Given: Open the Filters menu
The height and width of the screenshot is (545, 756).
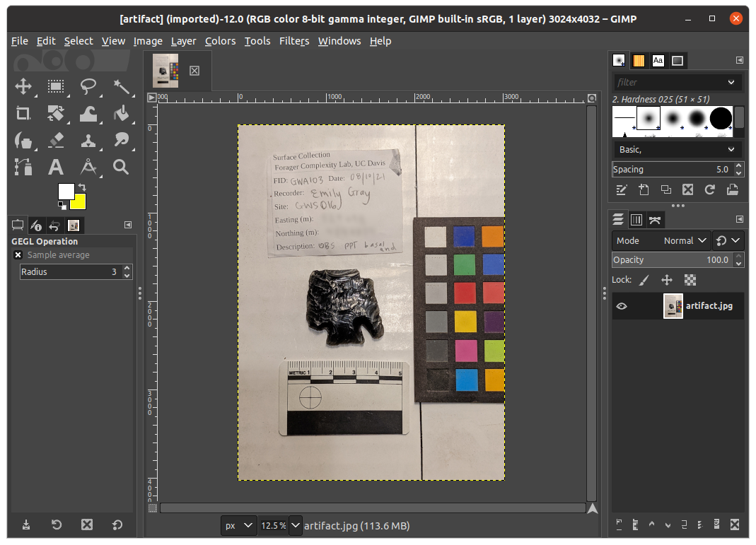Looking at the screenshot, I should (294, 41).
